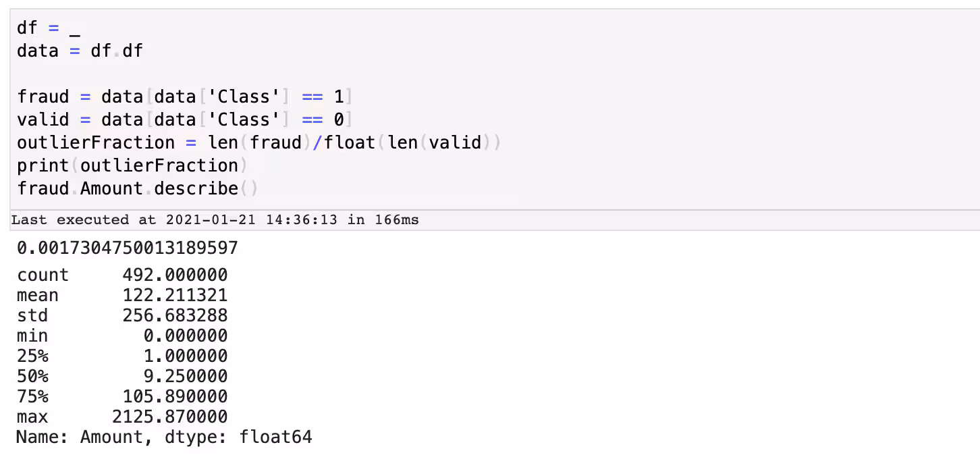Click the fraud.Amount.describe() line

[x=137, y=188]
